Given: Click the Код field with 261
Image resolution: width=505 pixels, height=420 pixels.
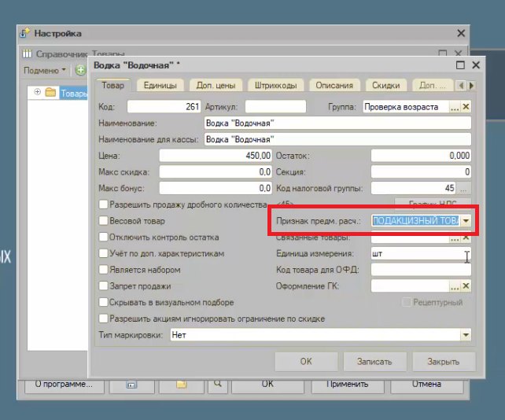Looking at the screenshot, I should click(x=164, y=107).
